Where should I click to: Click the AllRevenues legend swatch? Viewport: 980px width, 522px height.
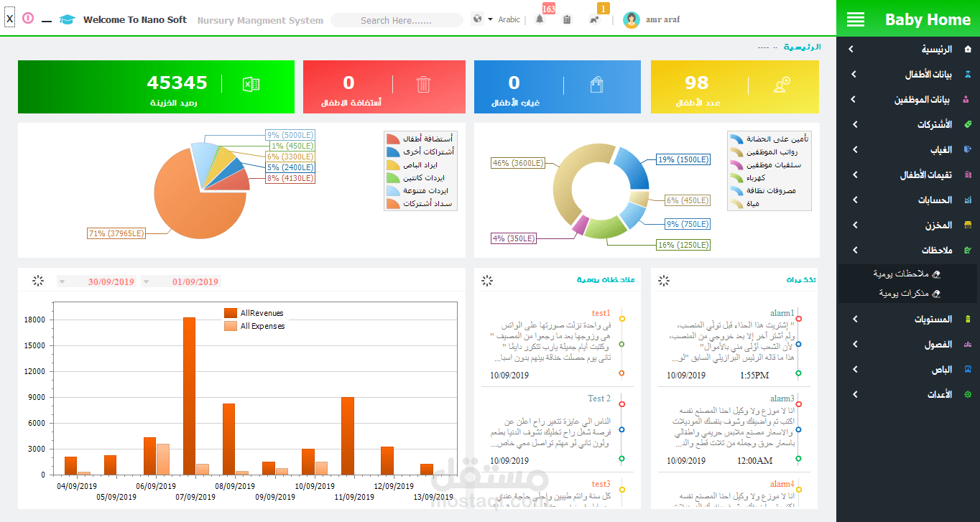pos(231,313)
